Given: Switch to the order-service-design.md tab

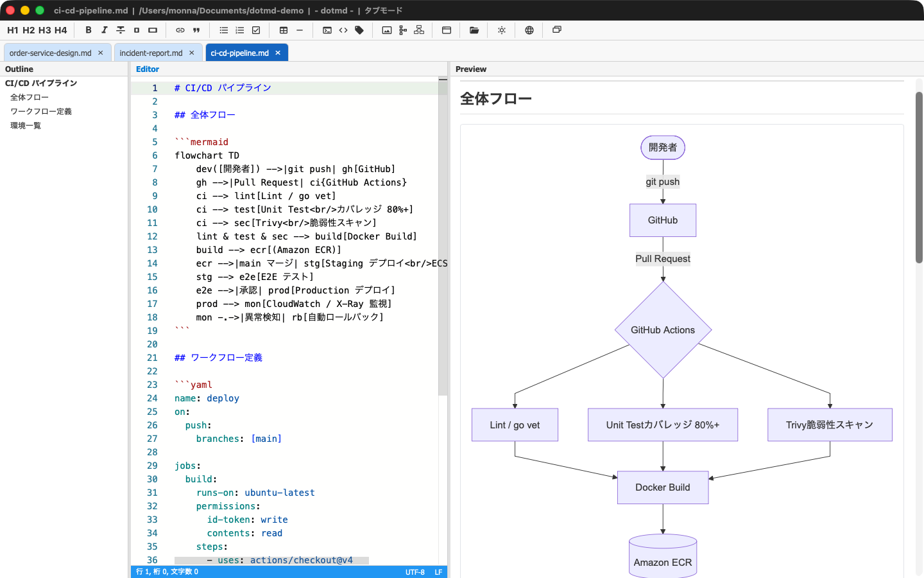Looking at the screenshot, I should click(50, 53).
